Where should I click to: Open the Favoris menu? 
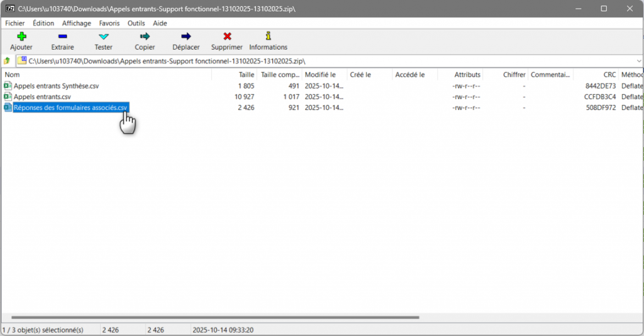[x=109, y=23]
